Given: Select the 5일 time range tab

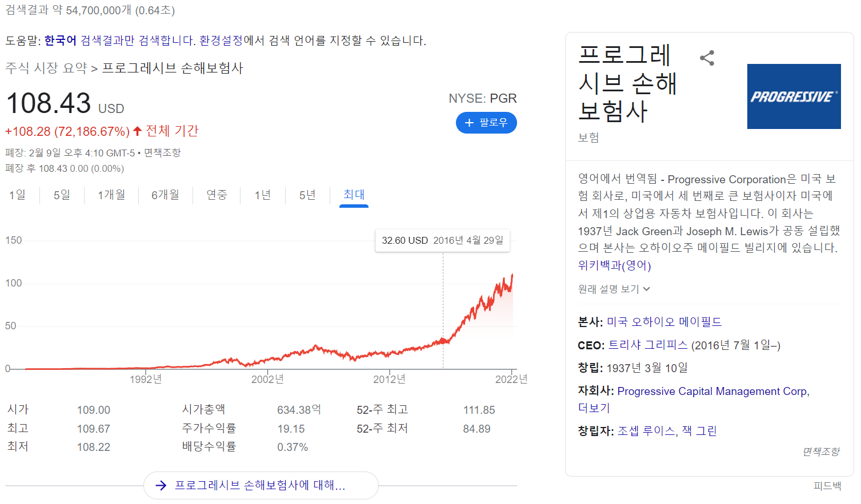Looking at the screenshot, I should click(x=62, y=195).
